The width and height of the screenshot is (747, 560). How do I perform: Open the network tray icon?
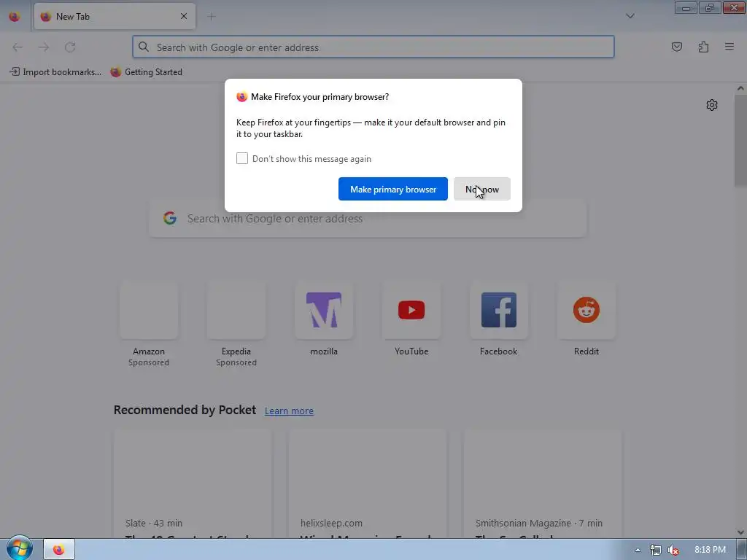point(656,550)
